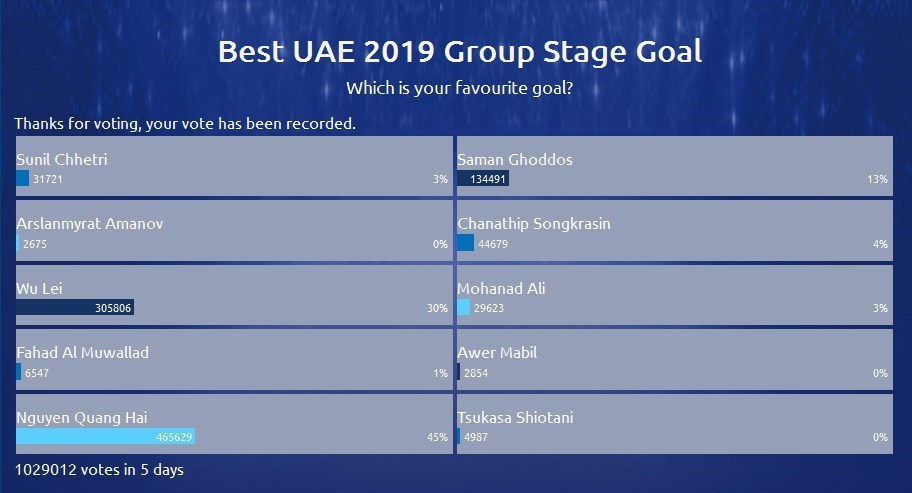Click the 30% figure for Wu Lei
This screenshot has height=493, width=912.
[x=437, y=308]
